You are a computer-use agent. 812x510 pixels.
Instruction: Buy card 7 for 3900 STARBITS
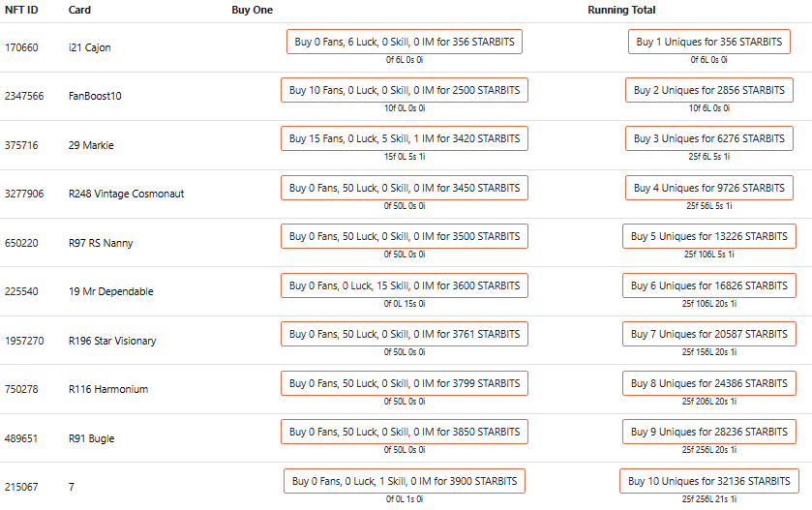pos(405,481)
